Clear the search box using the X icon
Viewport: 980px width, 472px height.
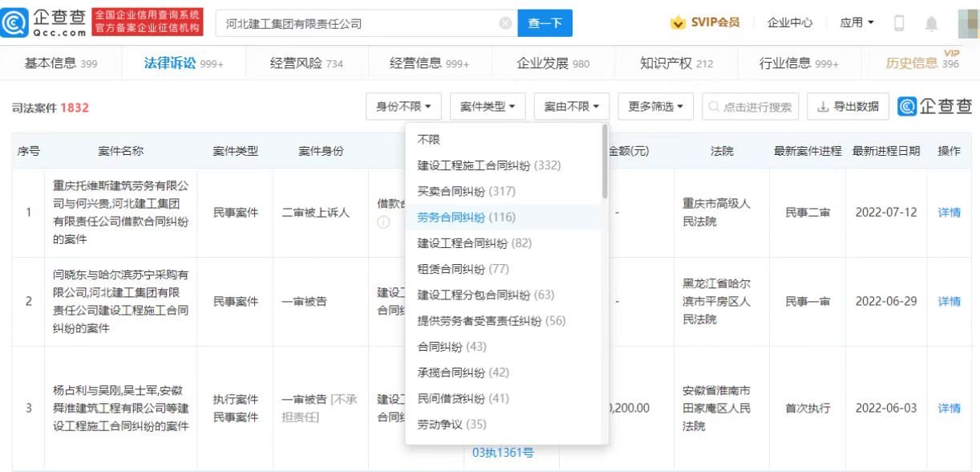(504, 24)
